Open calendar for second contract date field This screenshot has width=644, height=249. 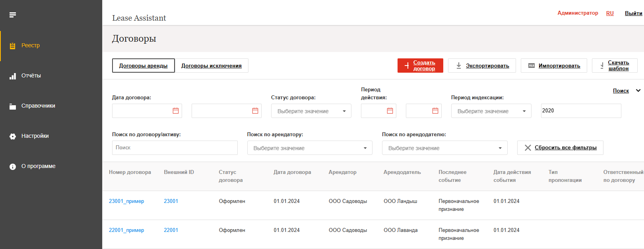click(x=255, y=111)
